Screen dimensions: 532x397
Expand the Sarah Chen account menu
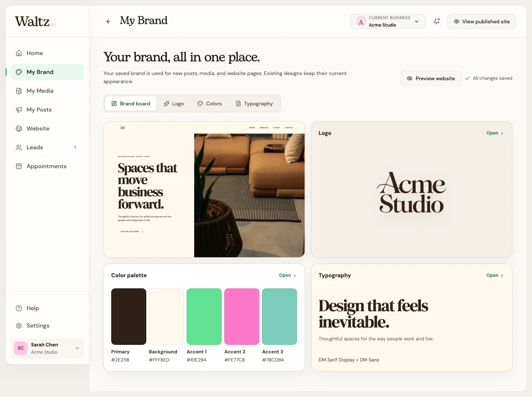click(x=47, y=348)
